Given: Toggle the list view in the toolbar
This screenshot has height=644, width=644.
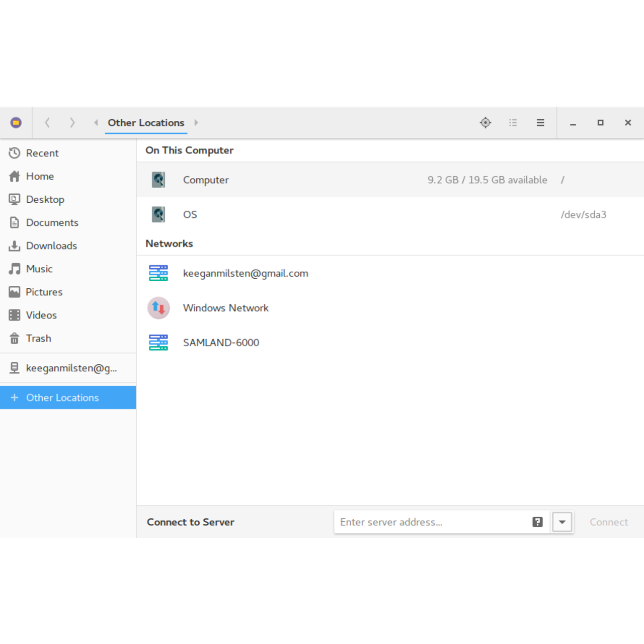Looking at the screenshot, I should click(x=513, y=122).
